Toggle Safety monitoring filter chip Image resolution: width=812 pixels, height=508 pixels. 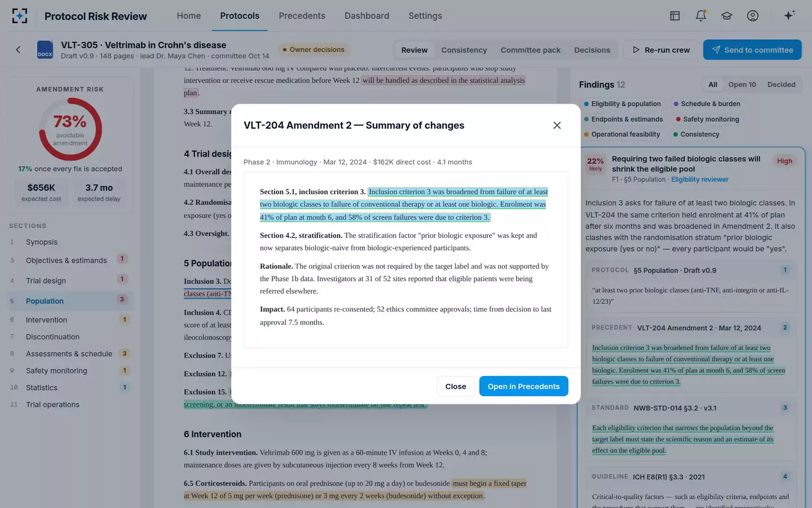click(707, 119)
